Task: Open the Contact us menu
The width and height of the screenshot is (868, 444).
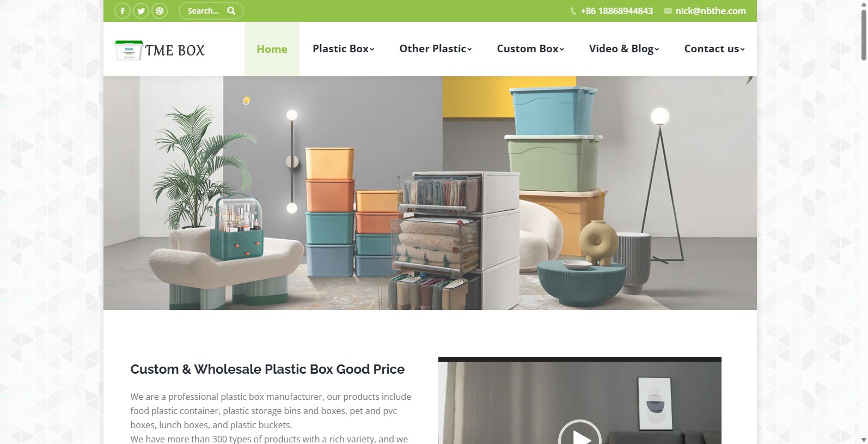Action: tap(714, 49)
